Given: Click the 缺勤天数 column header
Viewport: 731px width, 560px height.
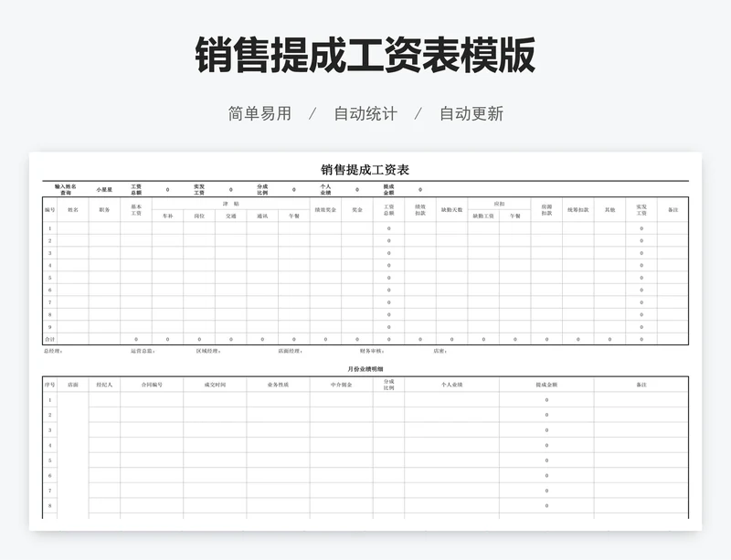Looking at the screenshot, I should coord(451,210).
